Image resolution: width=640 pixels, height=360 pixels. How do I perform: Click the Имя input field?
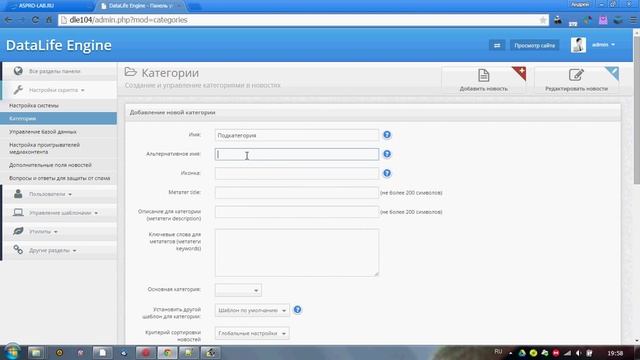297,135
